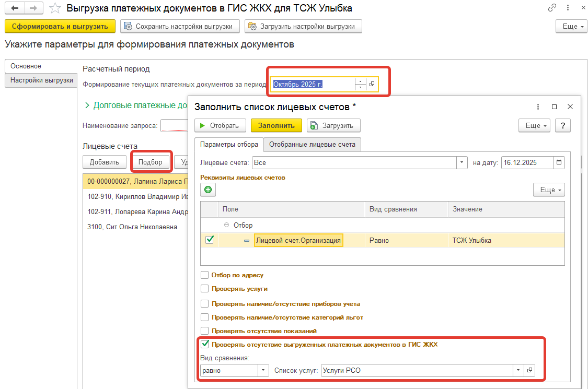The height and width of the screenshot is (389, 588).
Task: Open the Лицевые счета dropdown showing Все
Action: [462, 162]
